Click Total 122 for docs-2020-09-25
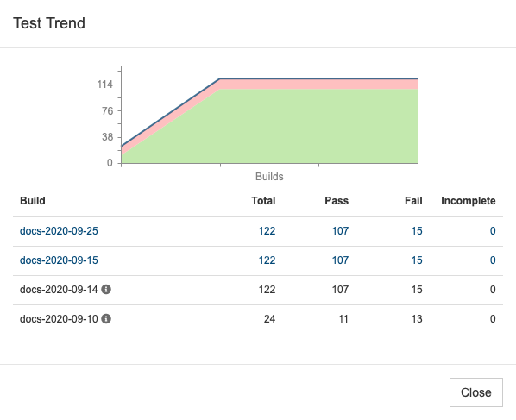 pos(267,231)
